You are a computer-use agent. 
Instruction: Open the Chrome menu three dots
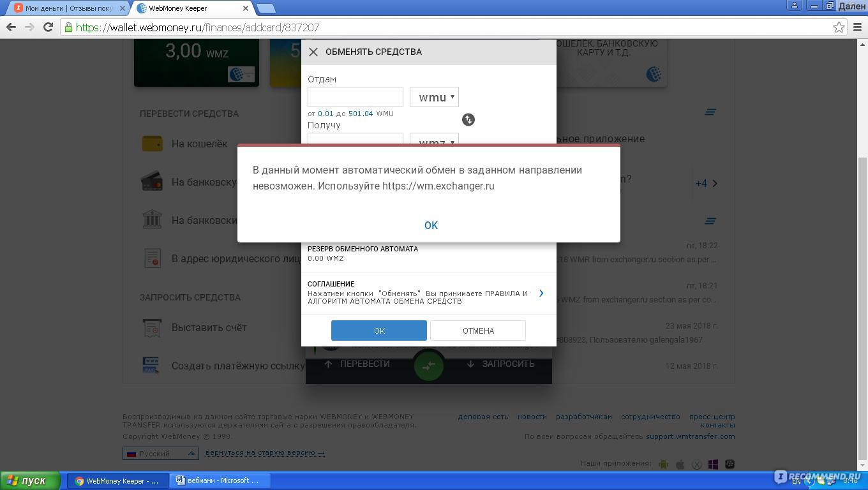point(858,27)
